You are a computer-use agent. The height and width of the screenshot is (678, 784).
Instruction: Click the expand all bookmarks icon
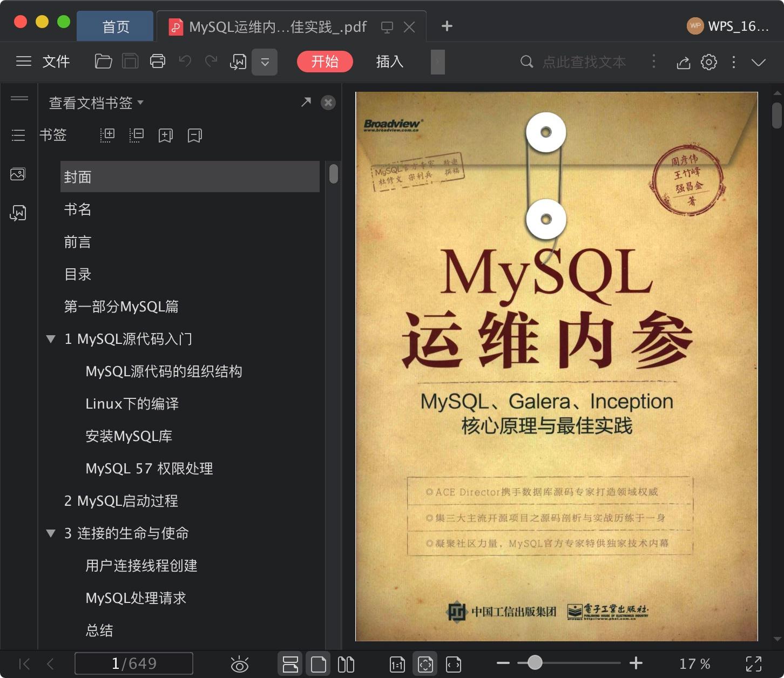pos(107,135)
